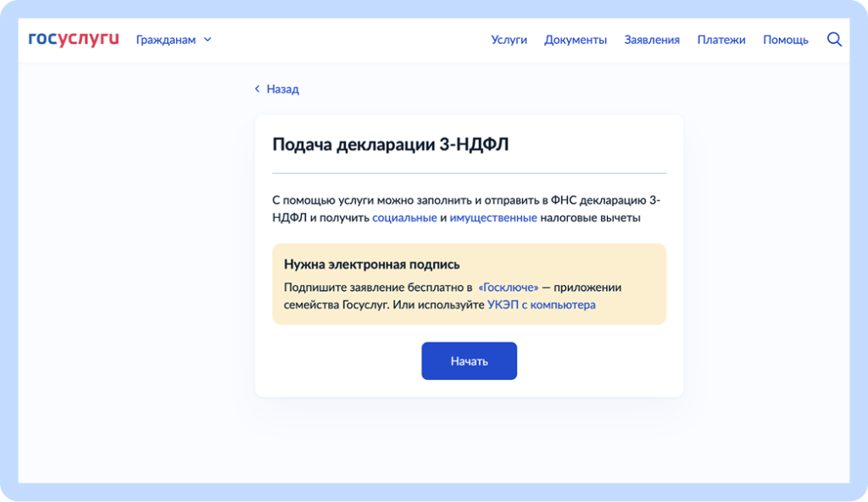Go back using the Назад link
The width and height of the screenshot is (868, 502).
pyautogui.click(x=282, y=89)
